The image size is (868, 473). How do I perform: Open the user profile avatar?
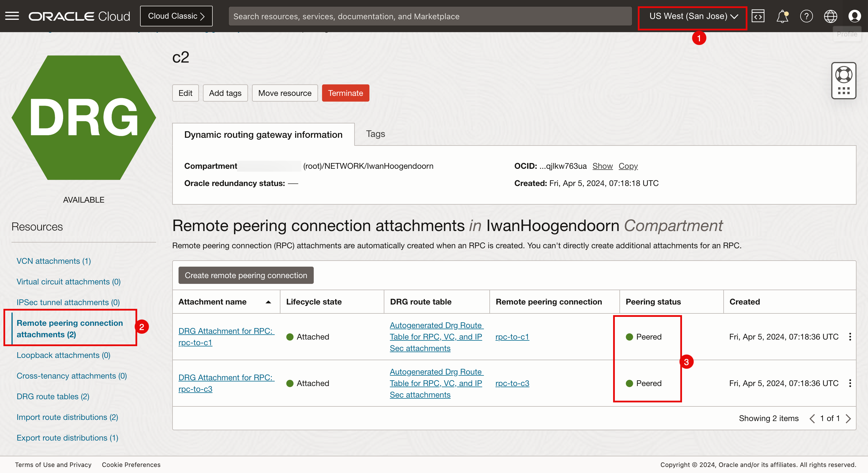point(854,16)
